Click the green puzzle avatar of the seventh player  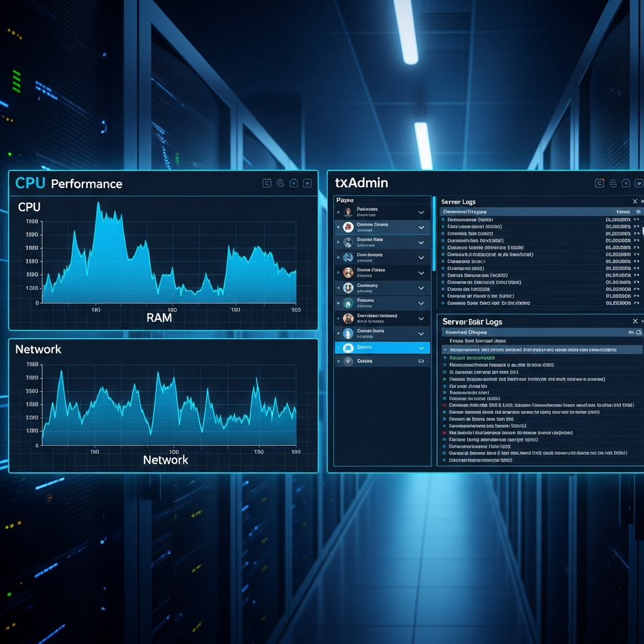(x=348, y=303)
